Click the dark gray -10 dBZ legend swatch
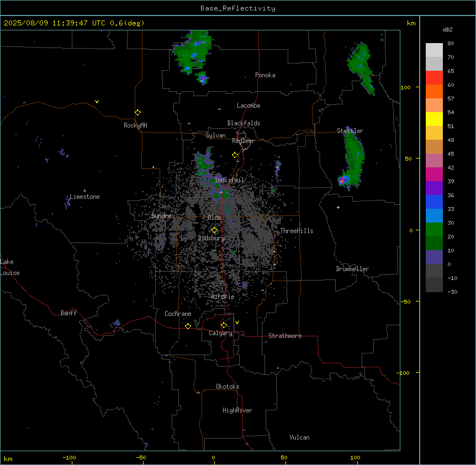 [x=434, y=285]
